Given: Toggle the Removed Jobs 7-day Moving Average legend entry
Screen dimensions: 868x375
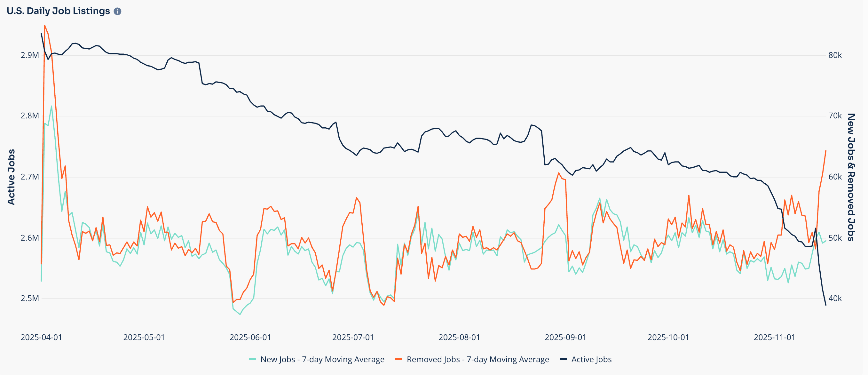Looking at the screenshot, I should pyautogui.click(x=477, y=360).
